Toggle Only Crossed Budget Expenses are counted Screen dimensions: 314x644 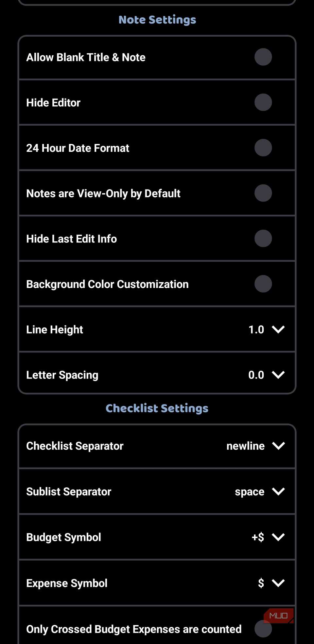pyautogui.click(x=263, y=629)
